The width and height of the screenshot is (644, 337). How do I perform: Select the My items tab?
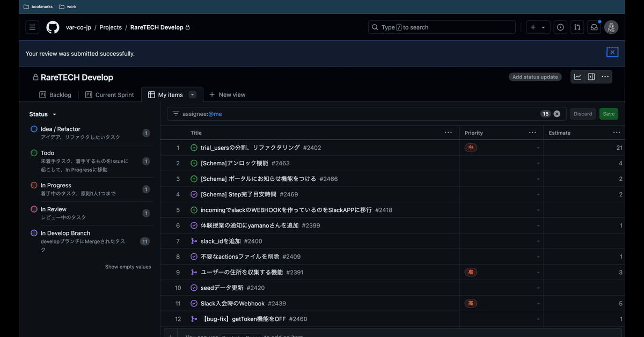point(165,95)
